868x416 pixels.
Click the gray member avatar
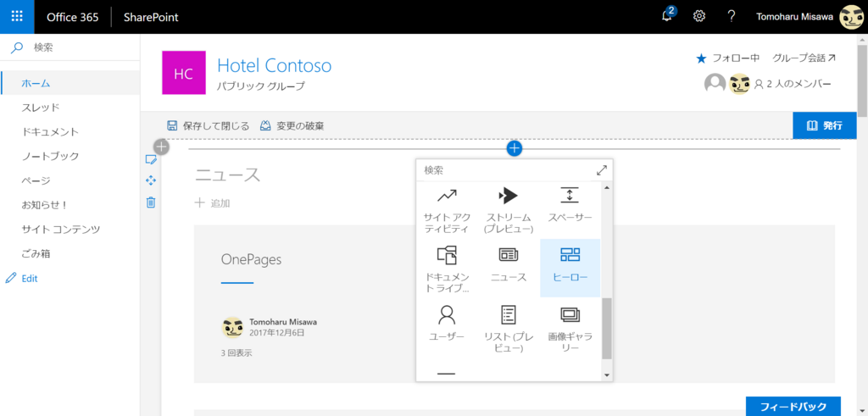pos(715,84)
